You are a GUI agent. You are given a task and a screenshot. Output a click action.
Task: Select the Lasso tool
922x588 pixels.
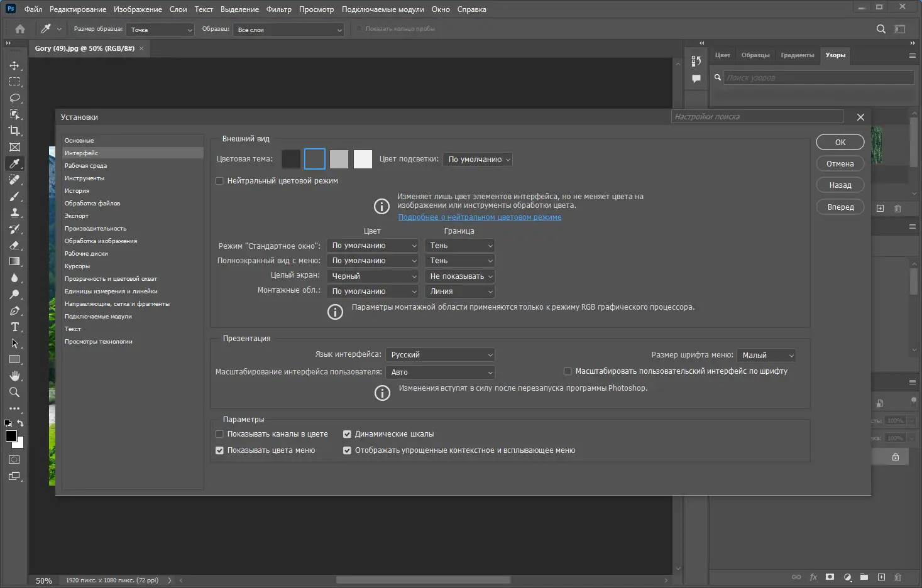(14, 99)
